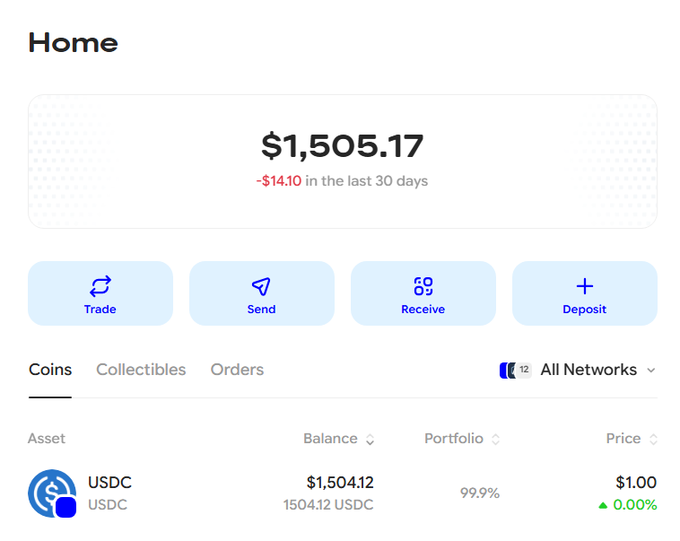Click the USDC coin logo
Image resolution: width=680 pixels, height=541 pixels.
[52, 493]
